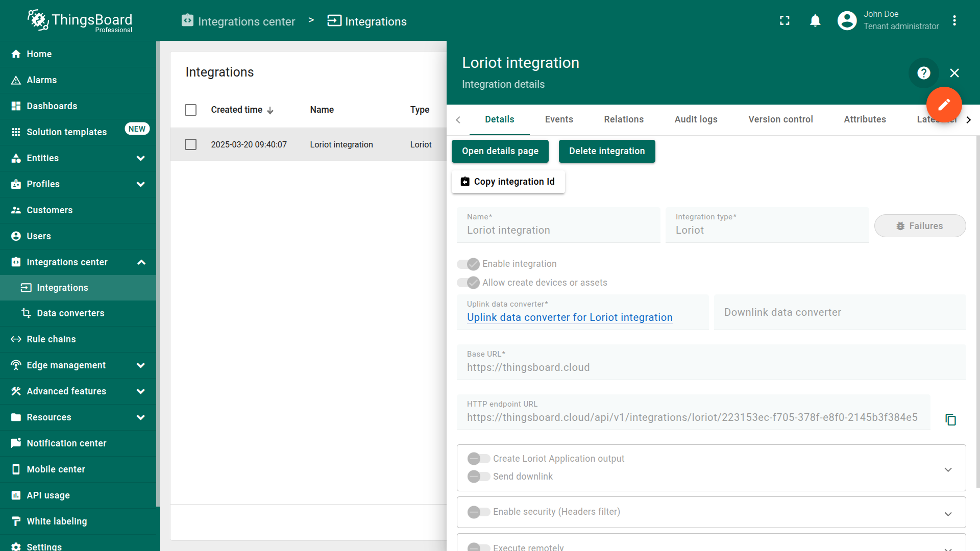Image resolution: width=980 pixels, height=551 pixels.
Task: Copy HTTP endpoint URL with copy icon
Action: 950,419
